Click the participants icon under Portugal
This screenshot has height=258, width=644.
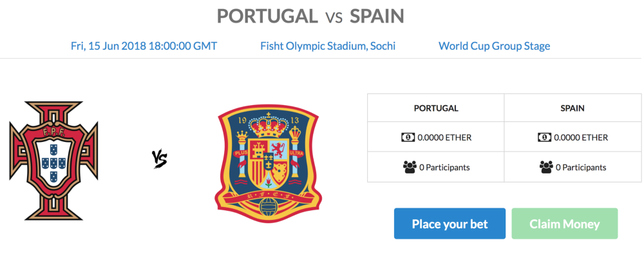[x=410, y=168]
